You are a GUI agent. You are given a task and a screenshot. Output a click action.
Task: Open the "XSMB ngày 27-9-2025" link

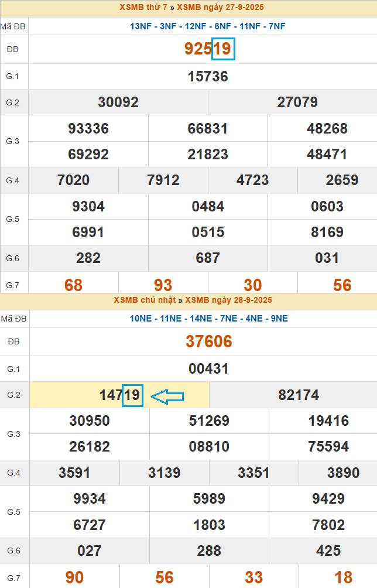[220, 8]
